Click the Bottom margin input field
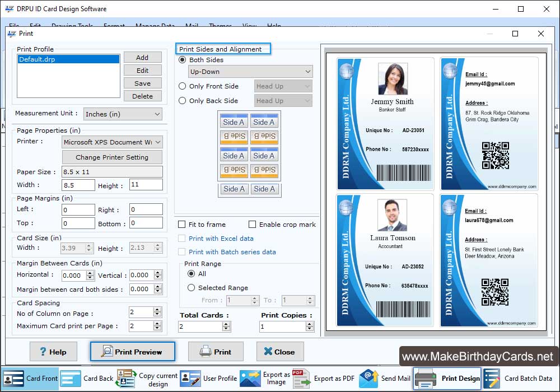The height and width of the screenshot is (392, 560). click(x=146, y=223)
